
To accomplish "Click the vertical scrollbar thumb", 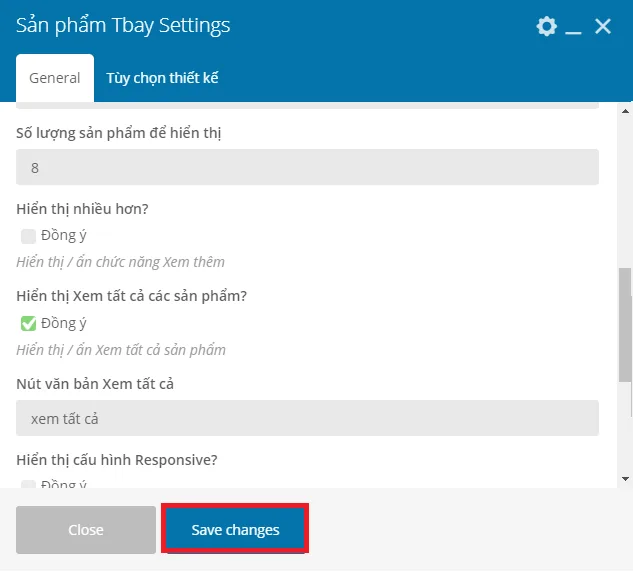I will click(x=625, y=325).
